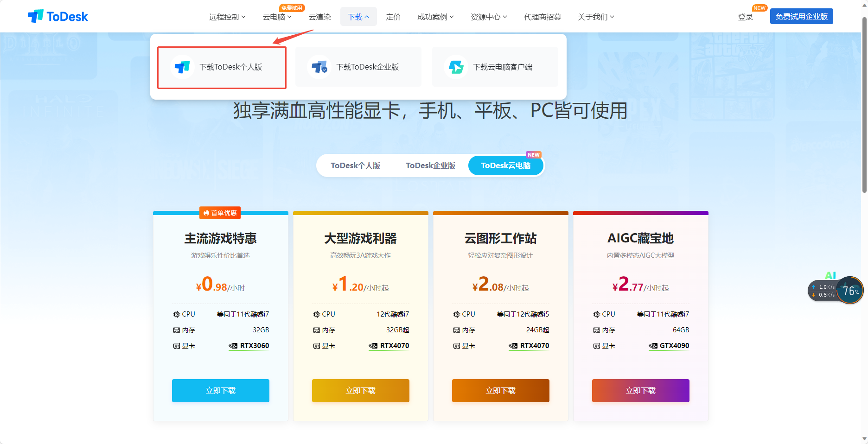Viewport: 868px width, 444px height.
Task: Click the ¥0.98/小时 price
Action: coord(221,284)
